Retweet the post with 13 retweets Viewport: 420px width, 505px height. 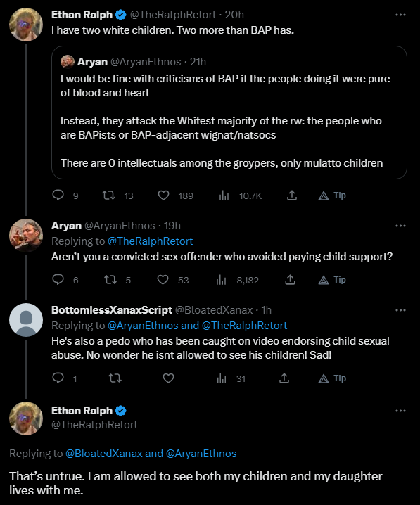pyautogui.click(x=109, y=195)
